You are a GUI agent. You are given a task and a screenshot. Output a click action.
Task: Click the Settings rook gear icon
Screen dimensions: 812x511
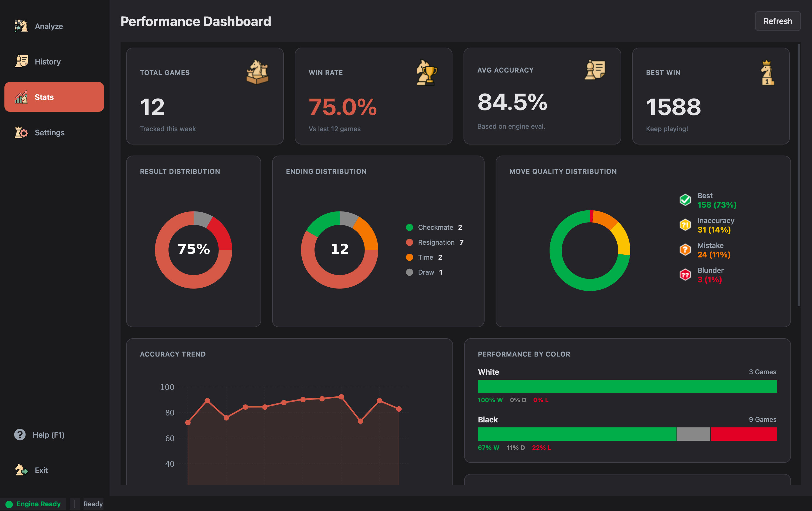(x=21, y=132)
